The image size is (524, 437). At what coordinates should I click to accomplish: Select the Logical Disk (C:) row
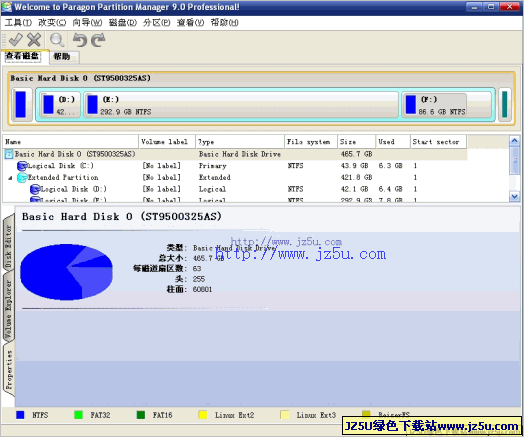point(235,166)
